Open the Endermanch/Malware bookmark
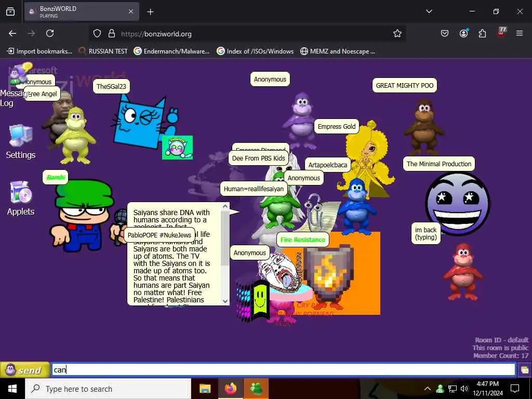 click(x=171, y=51)
